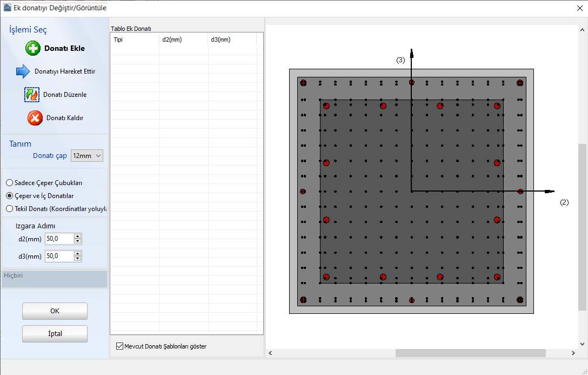This screenshot has width=588, height=375.
Task: Select Sadece Çeper Çubukları radio option
Action: point(9,183)
